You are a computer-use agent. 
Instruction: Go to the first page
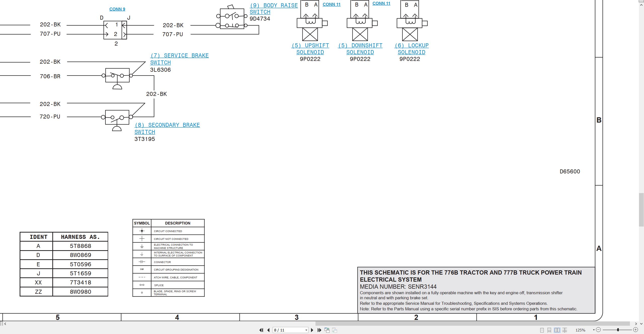point(261,330)
